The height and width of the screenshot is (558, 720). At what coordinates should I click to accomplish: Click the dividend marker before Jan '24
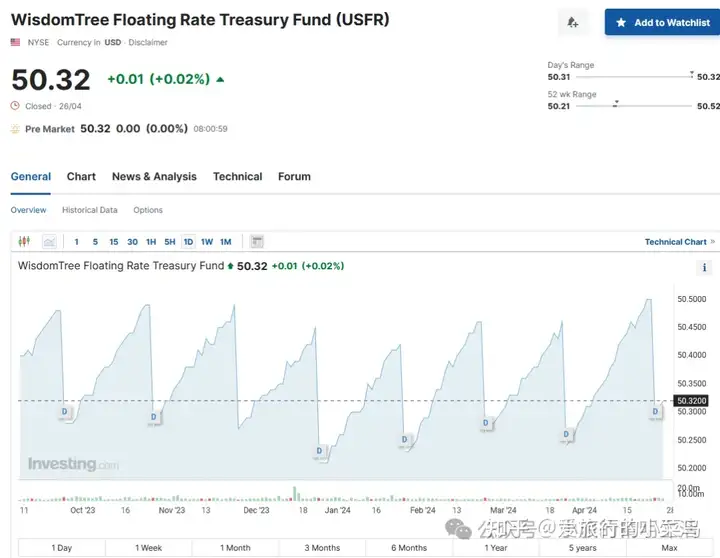click(x=319, y=451)
